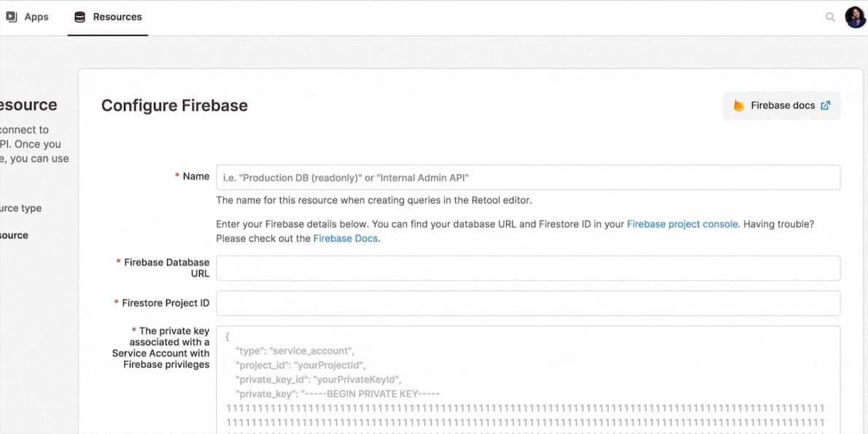Click the Name field label

coord(195,177)
